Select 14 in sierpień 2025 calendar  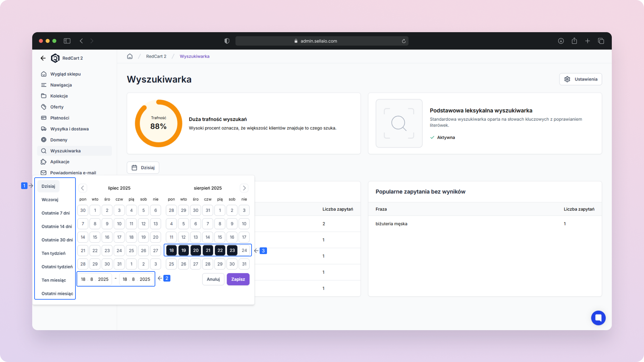(208, 237)
